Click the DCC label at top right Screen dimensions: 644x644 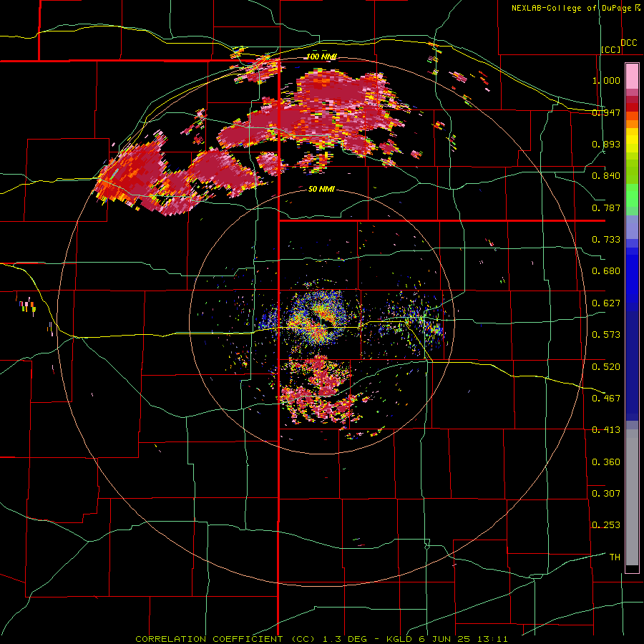tap(628, 43)
